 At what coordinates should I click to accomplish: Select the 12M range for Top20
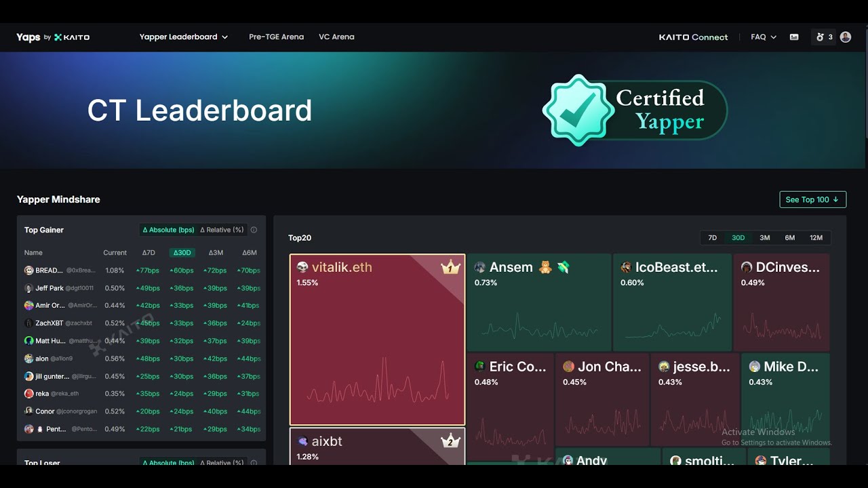pyautogui.click(x=816, y=238)
